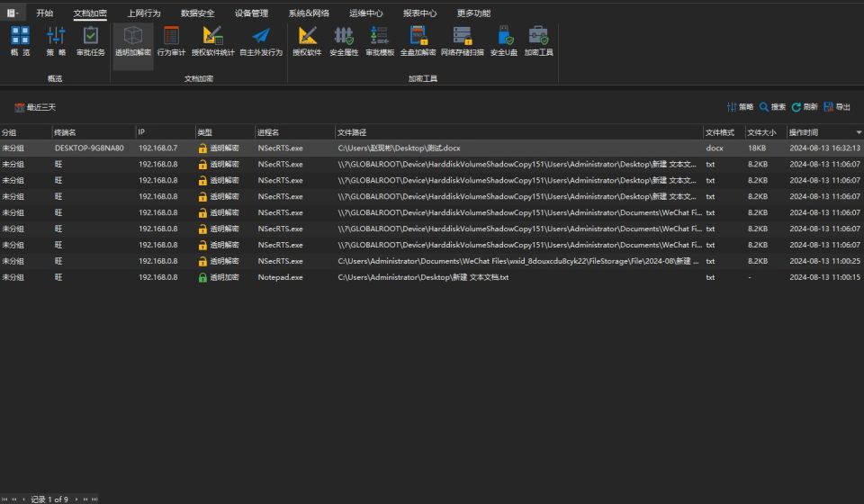Sort by 文件格式 column header
Screen dimensions: 864x504
pos(724,132)
